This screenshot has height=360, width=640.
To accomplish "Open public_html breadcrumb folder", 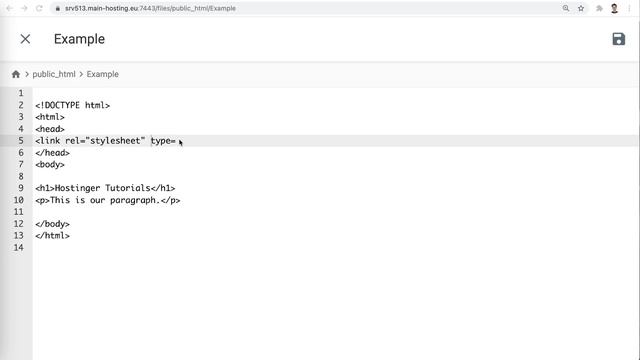I will pyautogui.click(x=54, y=74).
